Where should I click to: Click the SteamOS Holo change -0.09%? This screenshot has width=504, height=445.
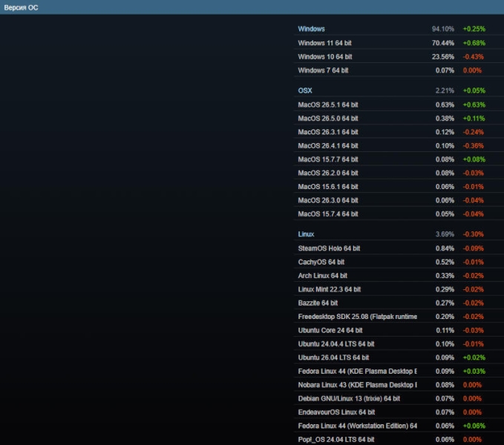[x=473, y=248]
